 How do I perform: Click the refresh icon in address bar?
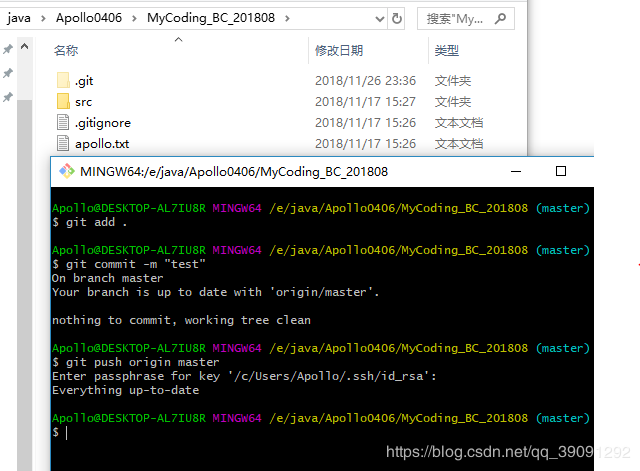[x=396, y=18]
